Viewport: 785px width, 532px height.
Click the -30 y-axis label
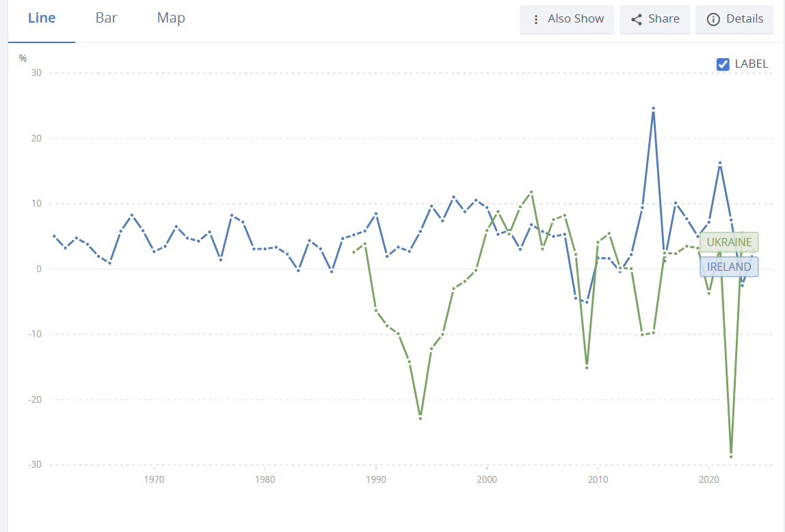[x=34, y=465]
